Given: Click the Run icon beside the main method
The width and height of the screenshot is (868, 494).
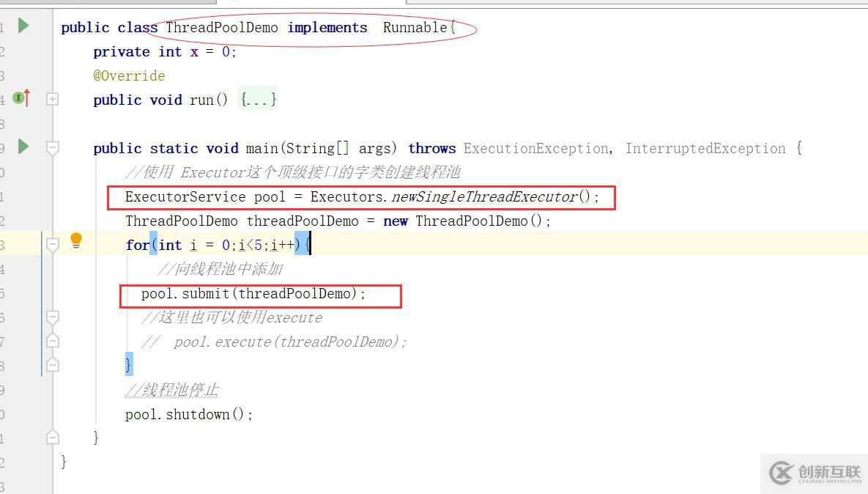Looking at the screenshot, I should point(23,147).
